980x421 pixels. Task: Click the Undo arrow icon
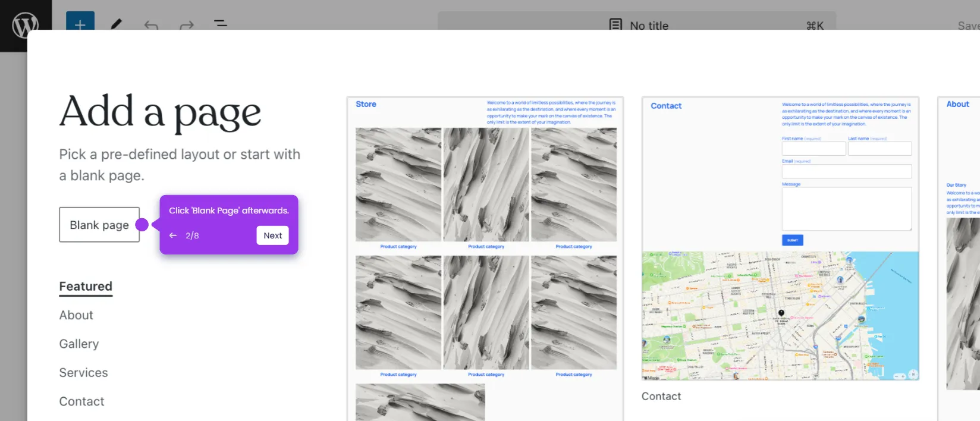pos(151,26)
